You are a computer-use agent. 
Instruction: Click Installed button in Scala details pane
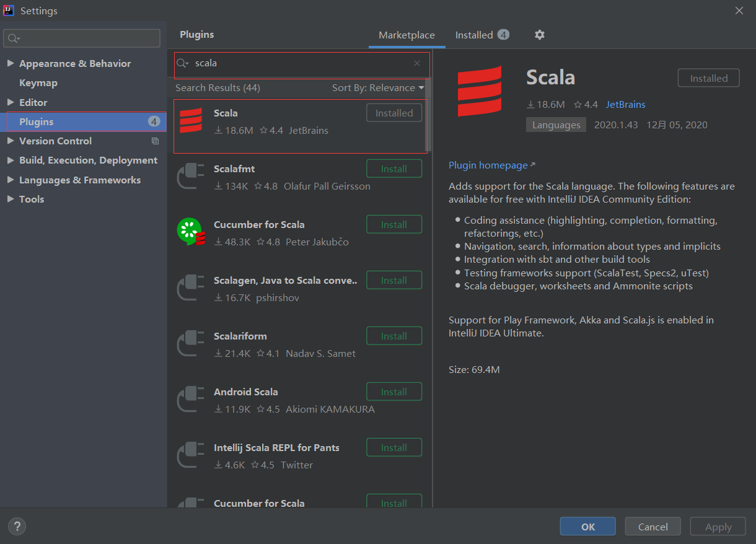(x=709, y=78)
